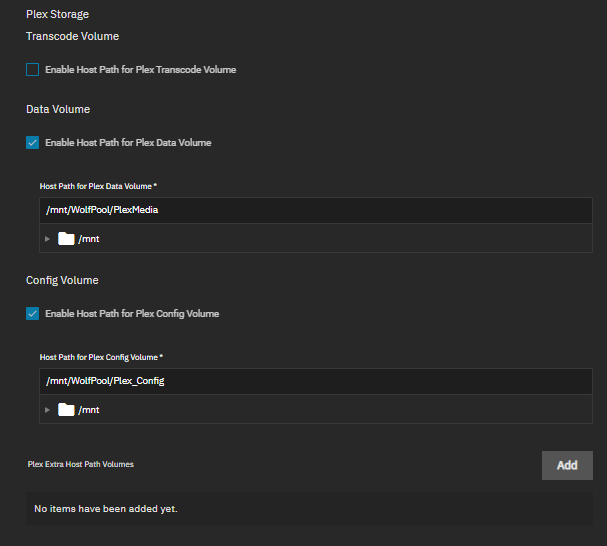Click 'No items have been added yet.' text
Image resolution: width=607 pixels, height=546 pixels.
tap(106, 509)
